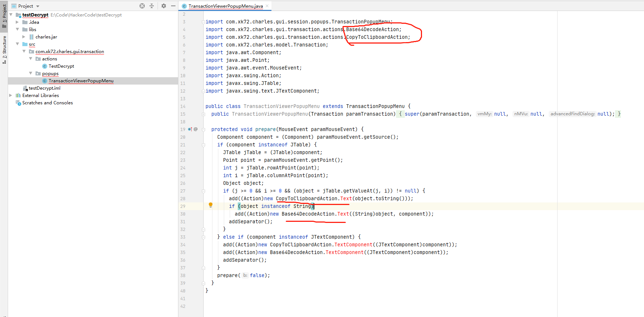Toggle code fold on constructor line 15
The width and height of the screenshot is (644, 317).
click(203, 114)
